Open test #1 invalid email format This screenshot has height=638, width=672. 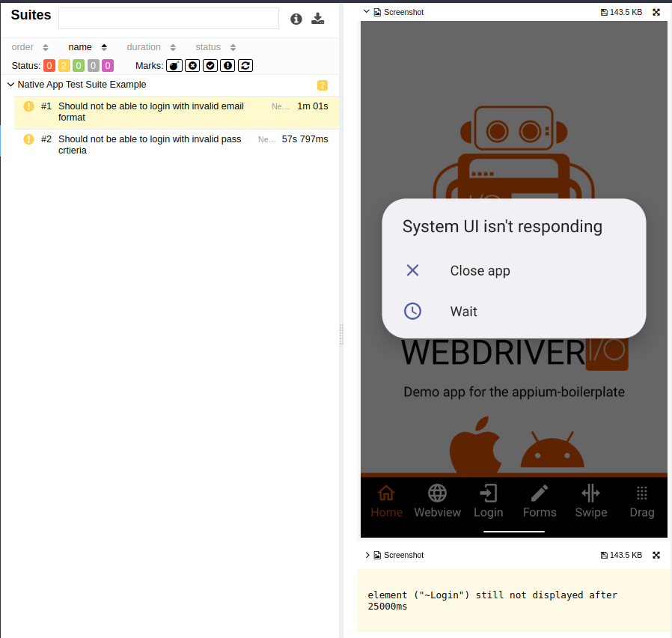pyautogui.click(x=177, y=112)
